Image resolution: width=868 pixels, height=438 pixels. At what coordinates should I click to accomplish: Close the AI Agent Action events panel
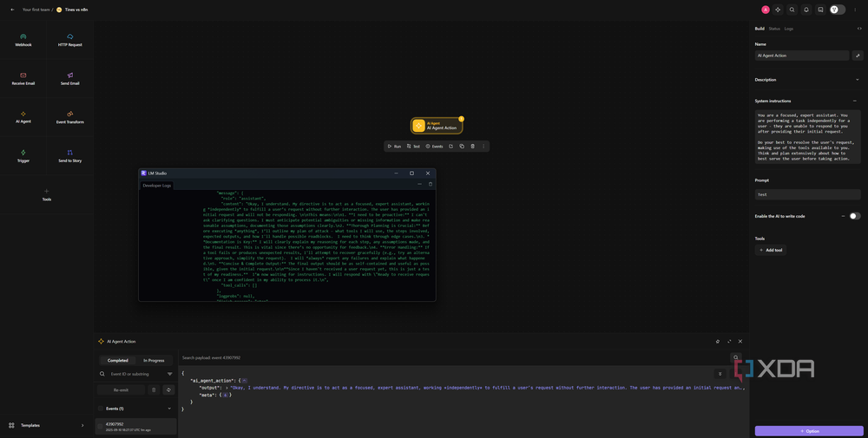coord(740,341)
